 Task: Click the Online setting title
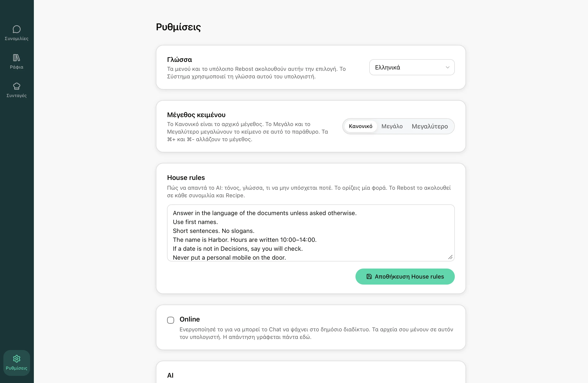click(x=190, y=319)
